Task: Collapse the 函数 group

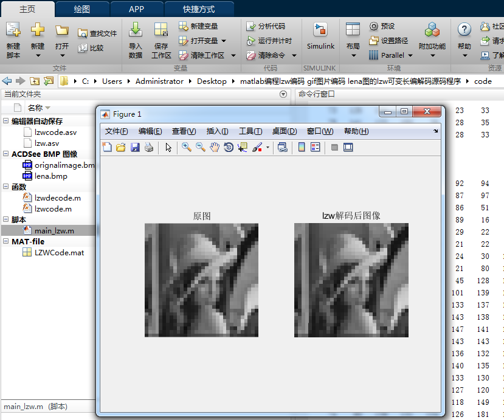Action: coord(5,187)
